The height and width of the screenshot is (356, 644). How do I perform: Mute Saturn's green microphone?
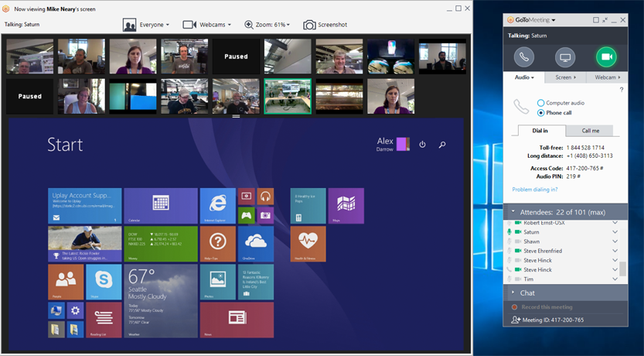click(509, 232)
